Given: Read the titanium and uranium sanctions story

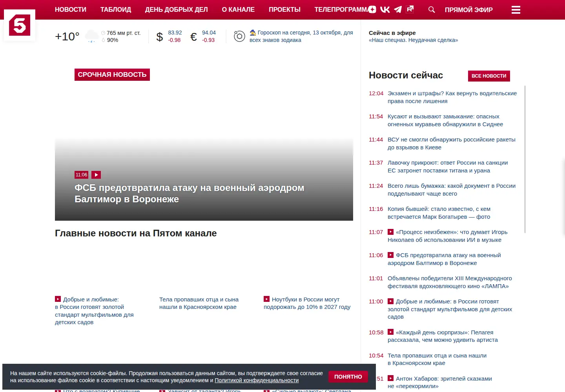Looking at the screenshot, I should [x=448, y=167].
